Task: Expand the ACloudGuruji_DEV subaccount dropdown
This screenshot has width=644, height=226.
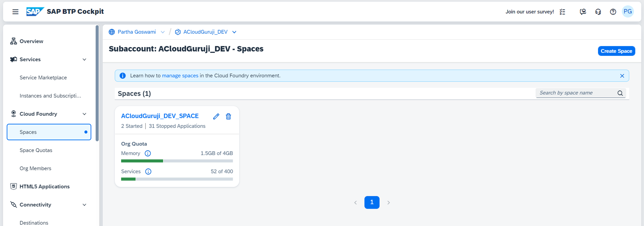Action: (234, 32)
